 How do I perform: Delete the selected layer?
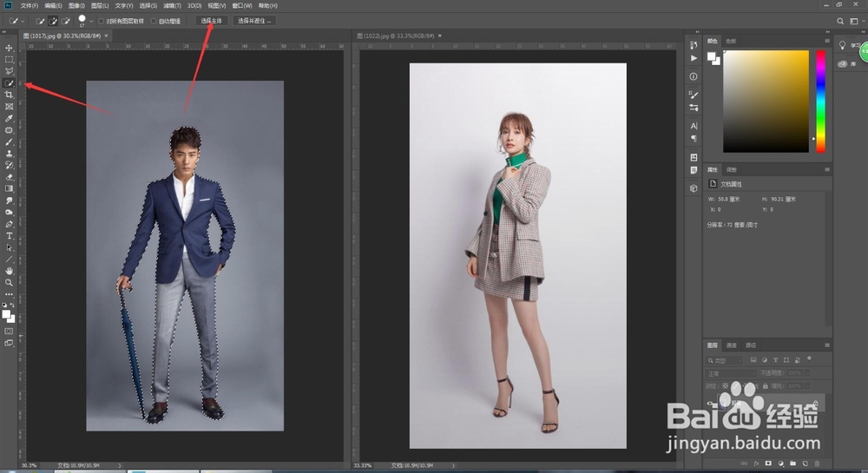(x=817, y=463)
